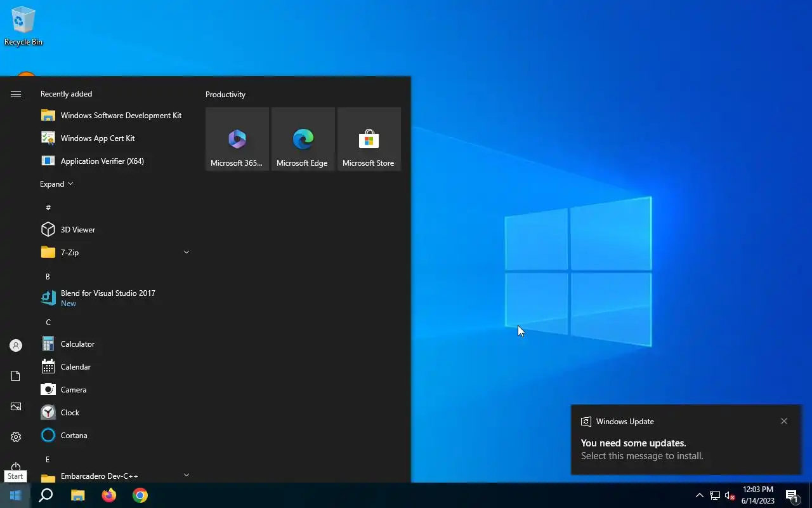Open the Microsoft Store tile
The image size is (812, 508).
(x=369, y=139)
